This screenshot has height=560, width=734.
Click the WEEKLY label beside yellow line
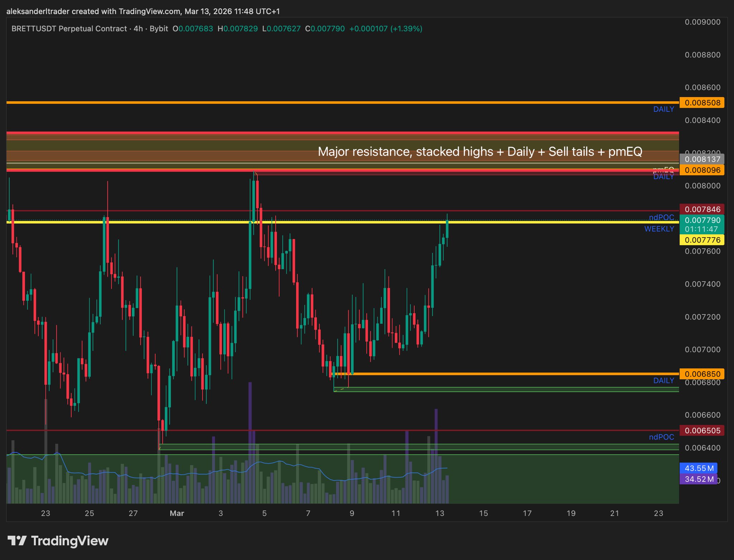tap(659, 229)
